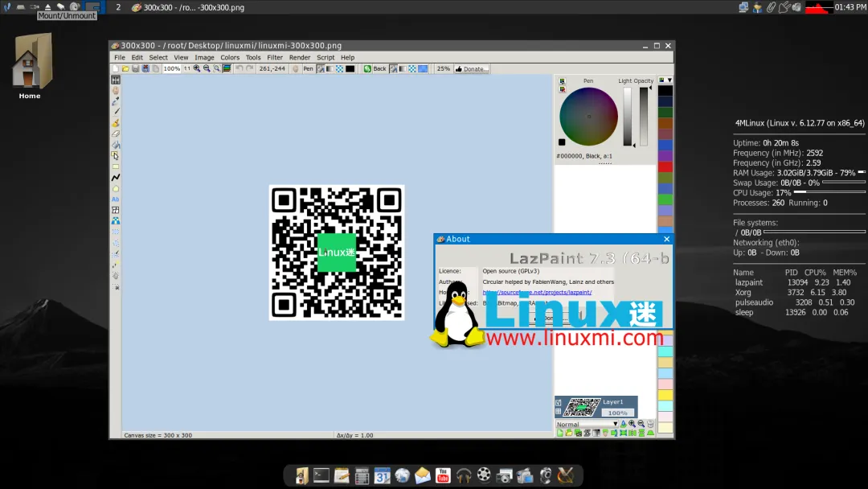Select the Polyline curve tool
The image size is (868, 489).
pyautogui.click(x=116, y=177)
